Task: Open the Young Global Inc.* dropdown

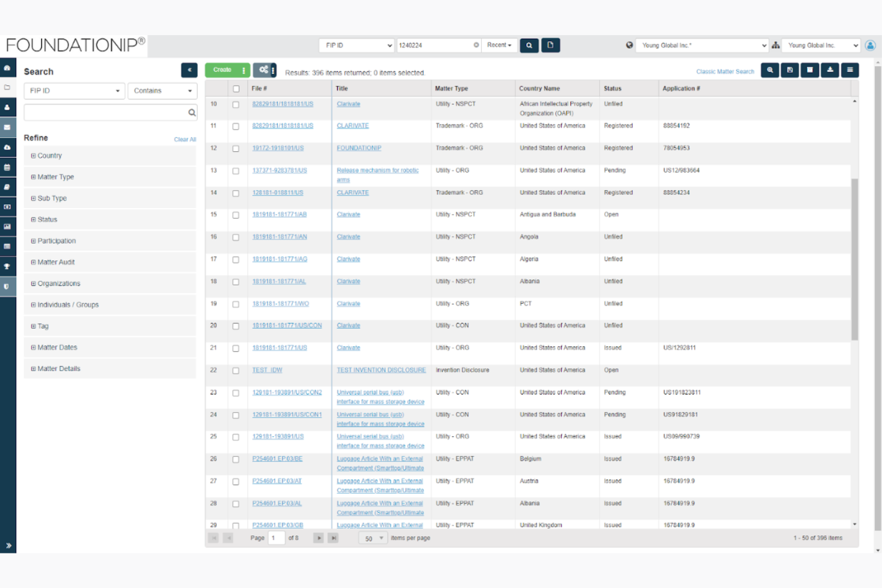Action: click(702, 45)
